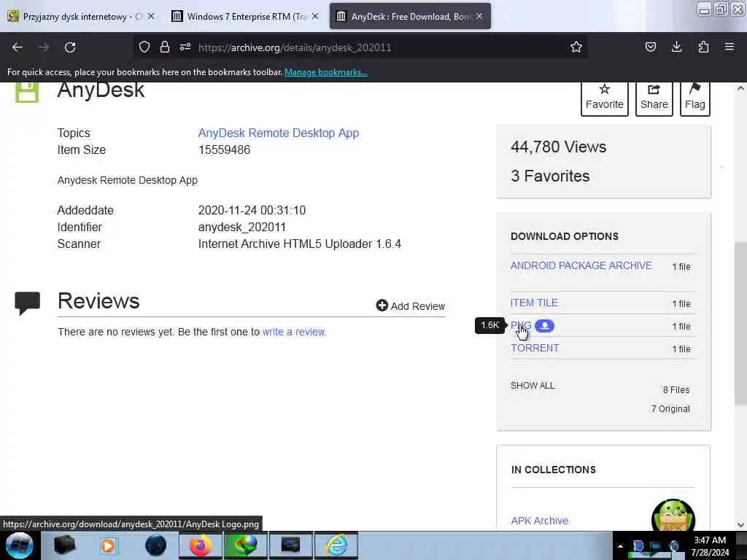Click the Item Size value 15559486
747x560 pixels.
(x=224, y=149)
